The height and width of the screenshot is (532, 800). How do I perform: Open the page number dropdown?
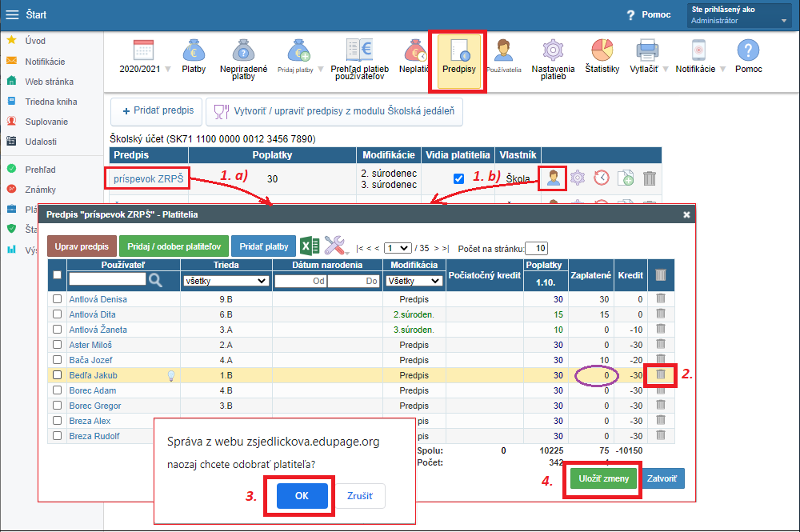[398, 248]
